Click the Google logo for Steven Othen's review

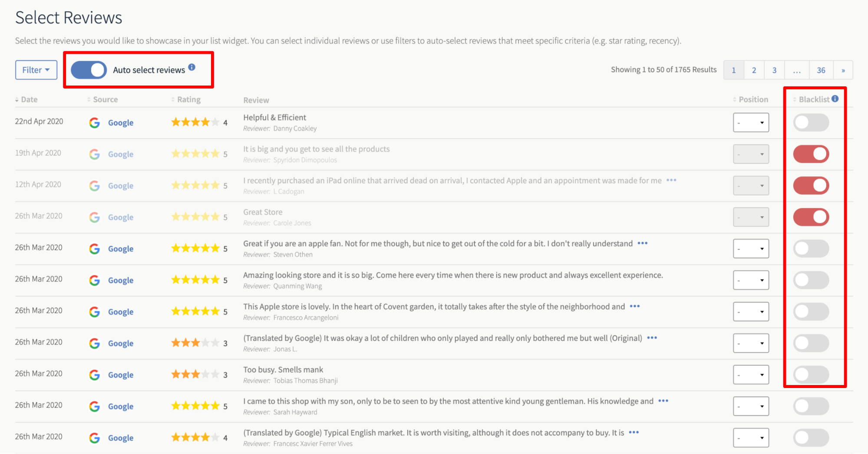click(95, 249)
